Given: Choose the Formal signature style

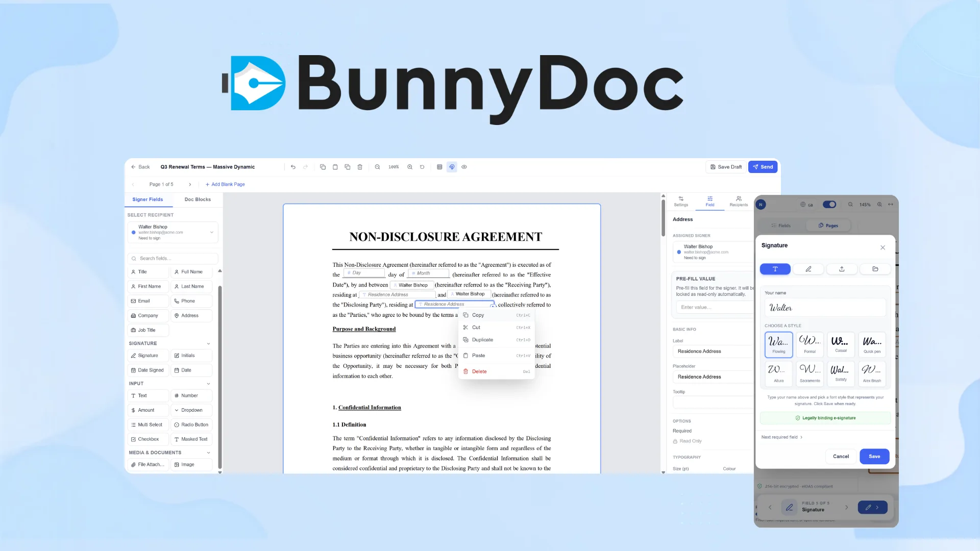Looking at the screenshot, I should [810, 344].
